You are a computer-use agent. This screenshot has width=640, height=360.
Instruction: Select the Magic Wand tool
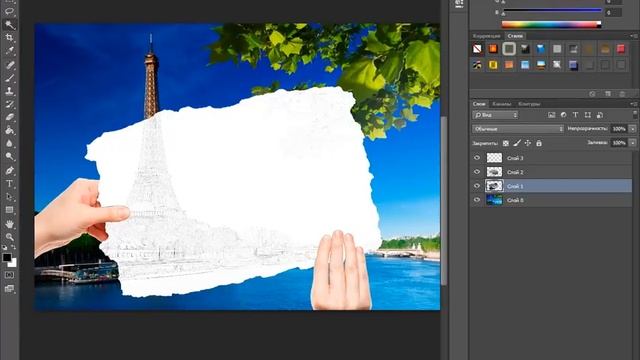[9, 25]
